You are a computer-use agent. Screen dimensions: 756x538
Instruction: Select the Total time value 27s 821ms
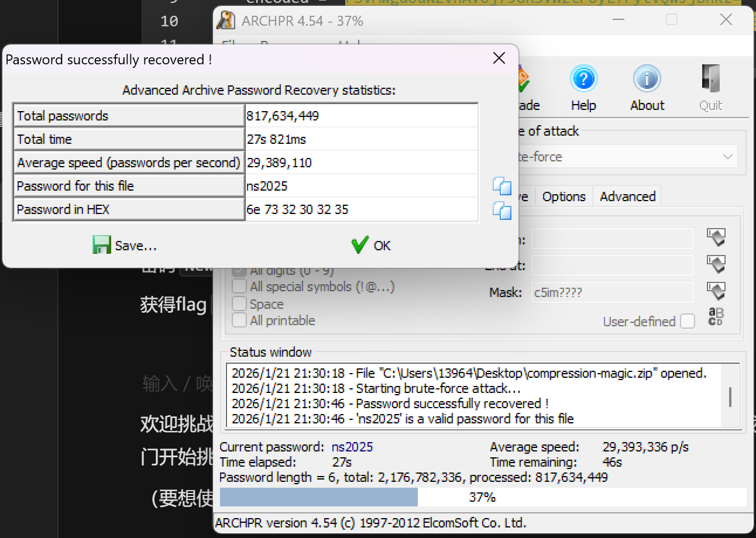(x=362, y=139)
